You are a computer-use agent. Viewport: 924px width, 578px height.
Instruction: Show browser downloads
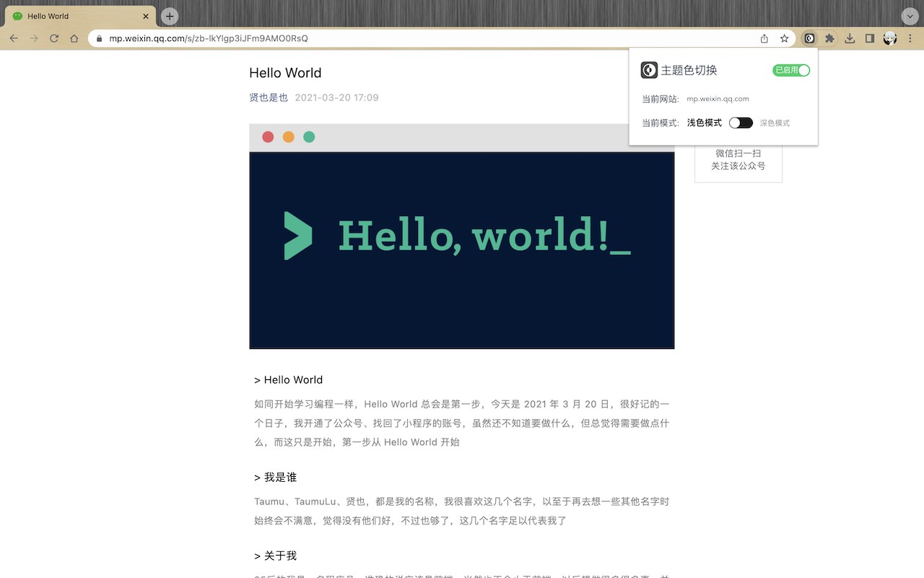tap(850, 38)
